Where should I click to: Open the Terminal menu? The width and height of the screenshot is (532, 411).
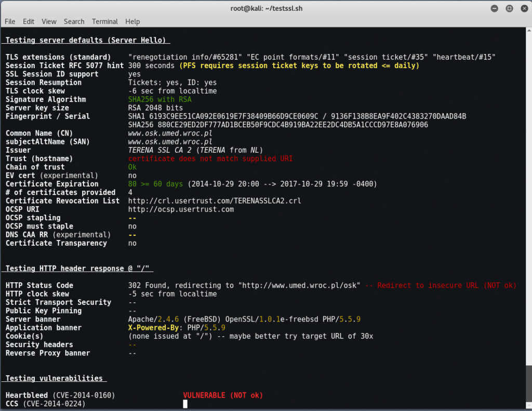coord(104,21)
